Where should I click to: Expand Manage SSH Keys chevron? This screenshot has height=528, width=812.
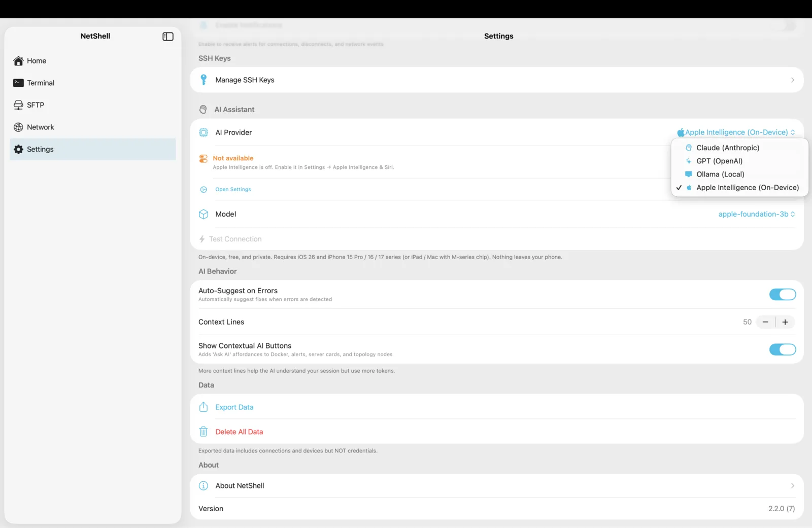pos(793,80)
